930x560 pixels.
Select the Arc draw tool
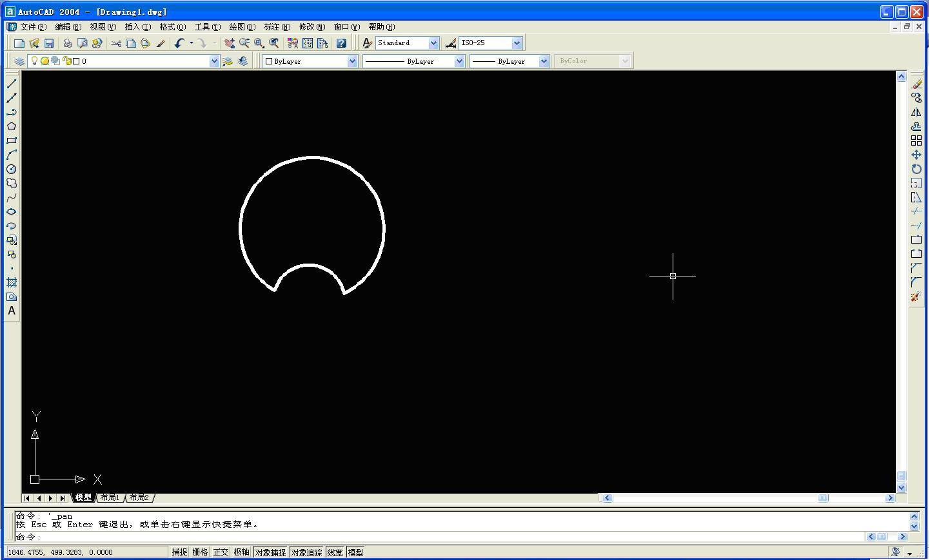click(x=12, y=155)
